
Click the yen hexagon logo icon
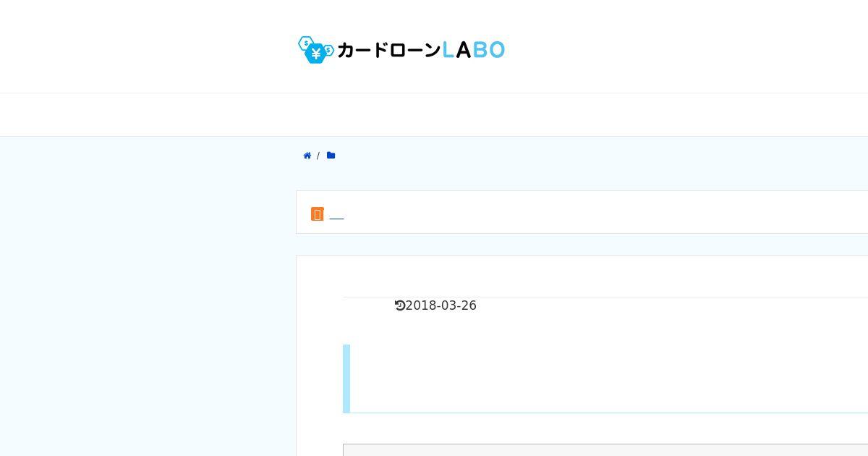315,53
